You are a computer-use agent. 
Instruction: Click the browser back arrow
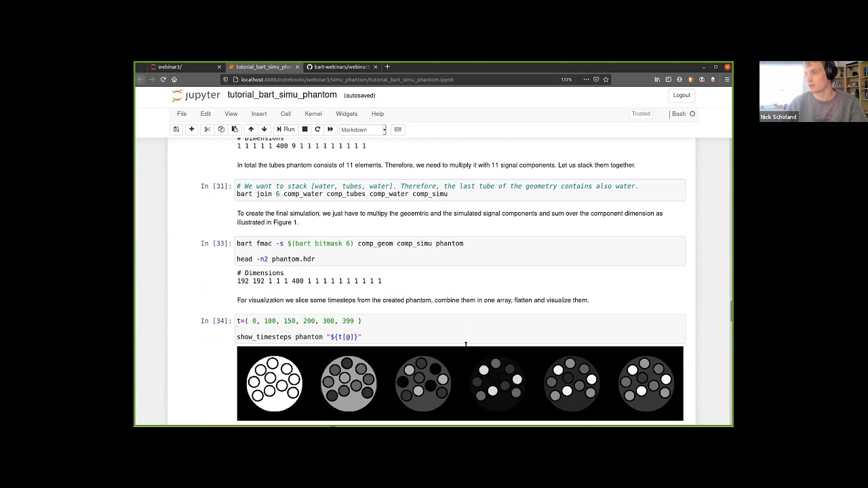tap(141, 79)
